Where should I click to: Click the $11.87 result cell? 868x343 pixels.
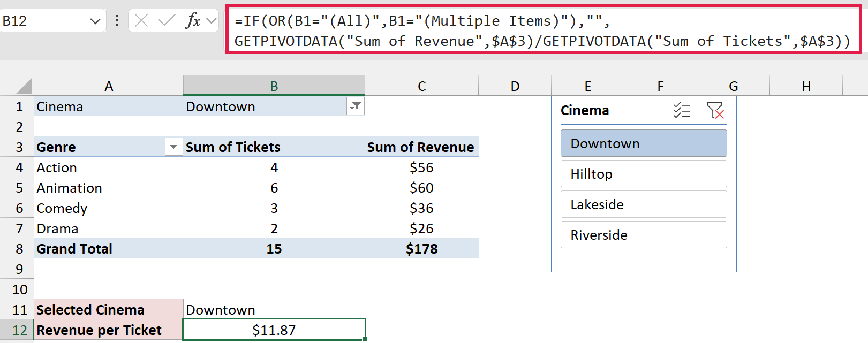pos(274,330)
